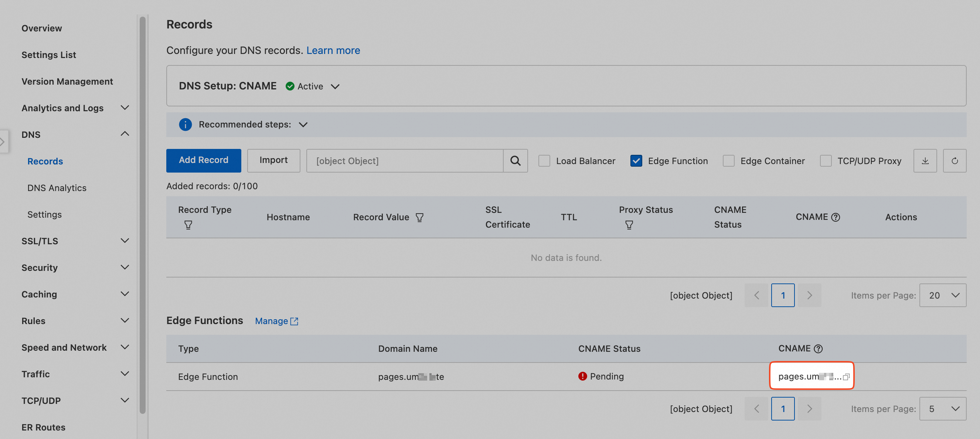Open the Record Value filter icon
This screenshot has height=439, width=980.
coord(419,217)
